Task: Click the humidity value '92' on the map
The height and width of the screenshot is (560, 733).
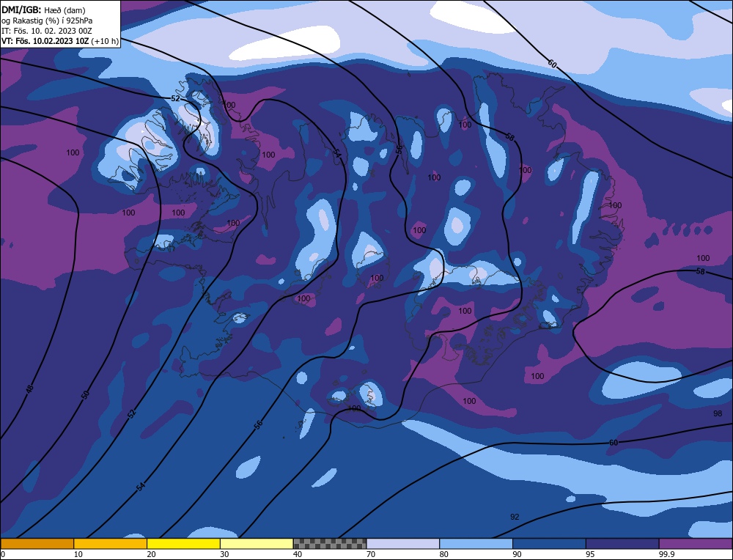Action: pyautogui.click(x=515, y=517)
